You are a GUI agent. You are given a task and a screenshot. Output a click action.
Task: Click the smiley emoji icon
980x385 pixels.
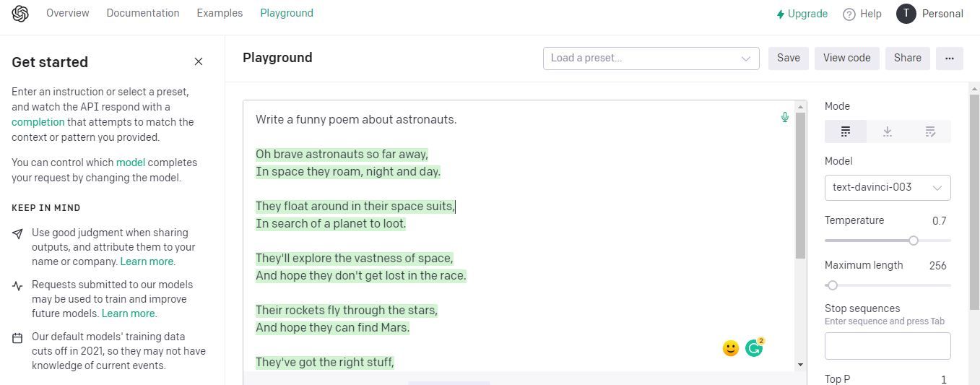pyautogui.click(x=731, y=348)
